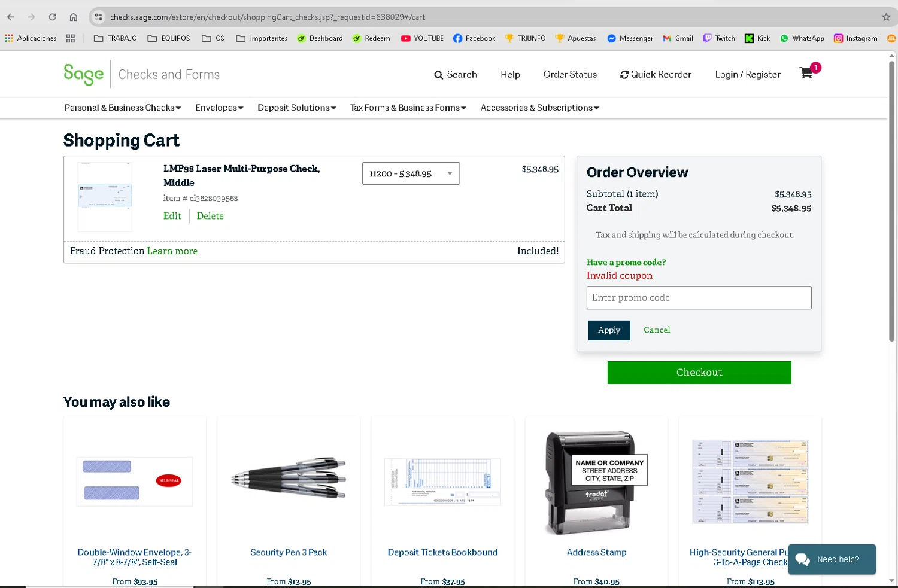
Task: Open Login / Register
Action: point(748,75)
